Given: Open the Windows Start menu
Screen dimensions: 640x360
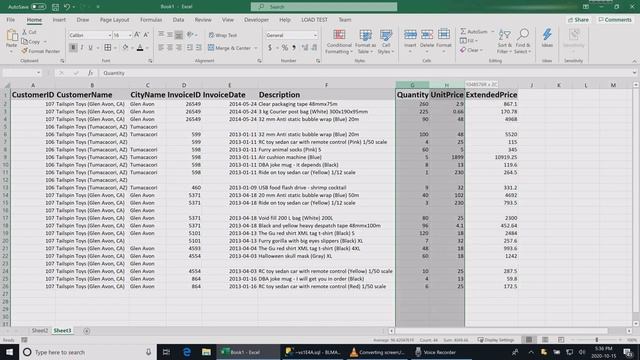Looking at the screenshot, I should click(x=9, y=352).
